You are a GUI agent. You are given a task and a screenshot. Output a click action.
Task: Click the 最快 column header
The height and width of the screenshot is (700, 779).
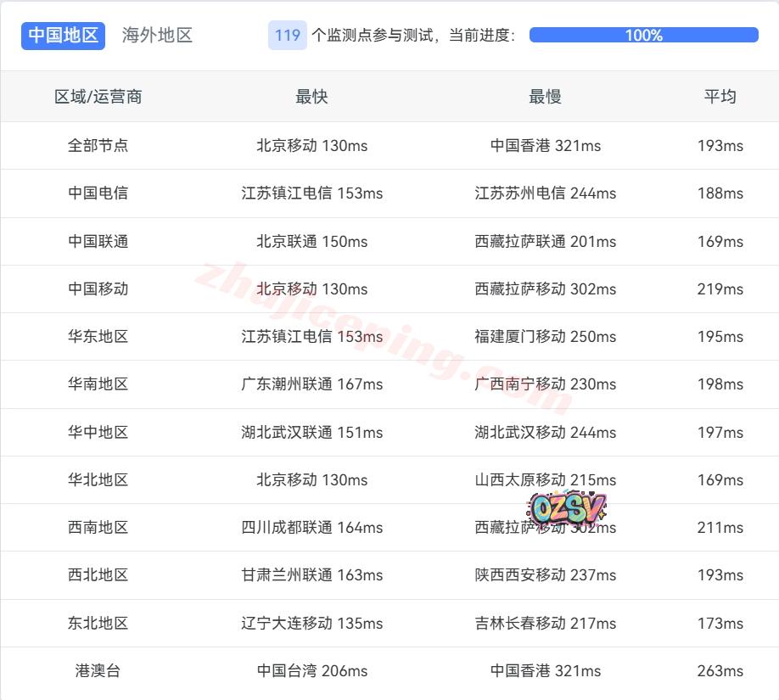point(311,97)
